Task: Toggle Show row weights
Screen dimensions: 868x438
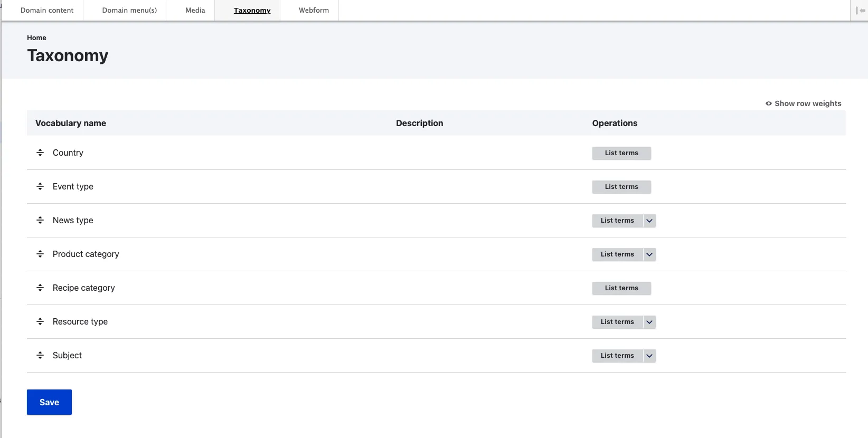Action: [803, 103]
